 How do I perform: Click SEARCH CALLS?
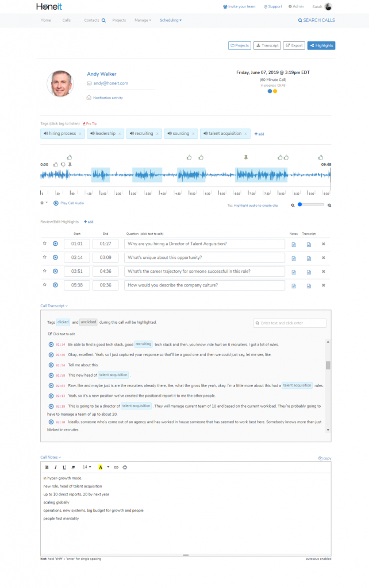(x=317, y=20)
